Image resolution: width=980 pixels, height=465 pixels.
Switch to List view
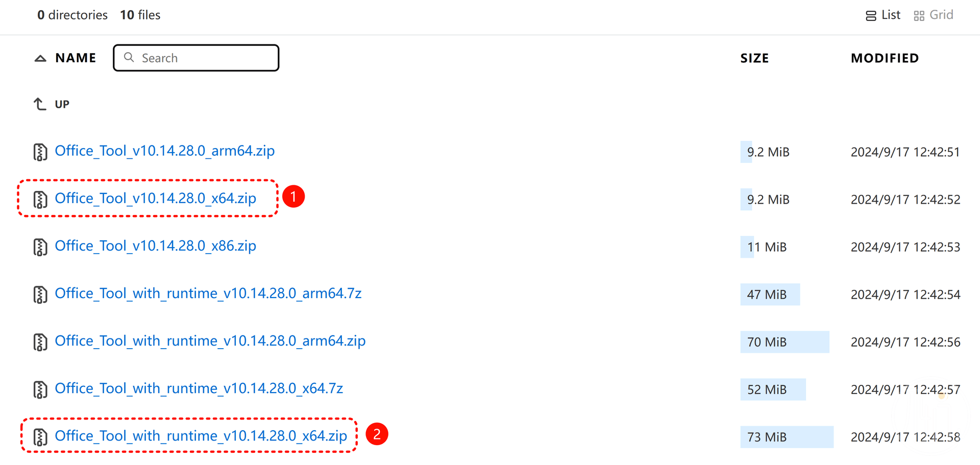pyautogui.click(x=883, y=15)
